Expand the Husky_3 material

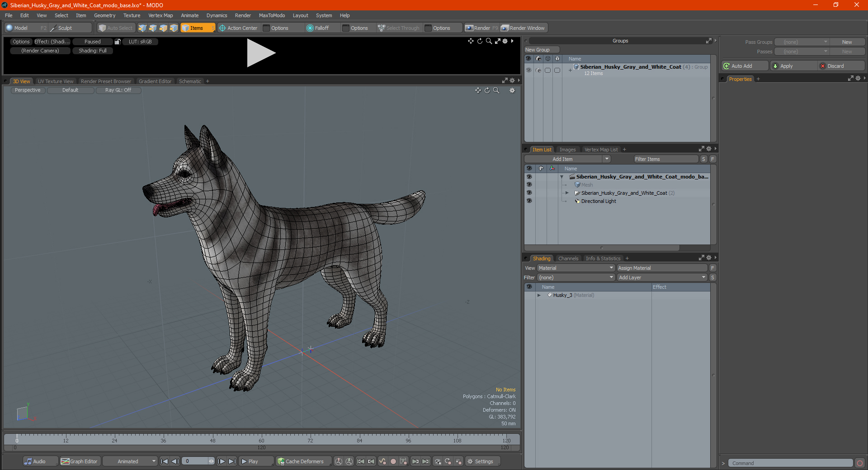(x=539, y=295)
